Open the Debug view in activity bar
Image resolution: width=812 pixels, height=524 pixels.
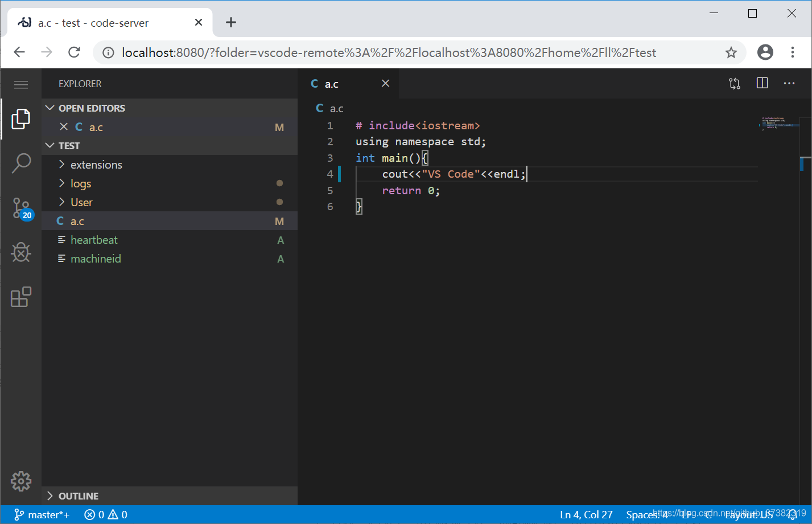21,252
